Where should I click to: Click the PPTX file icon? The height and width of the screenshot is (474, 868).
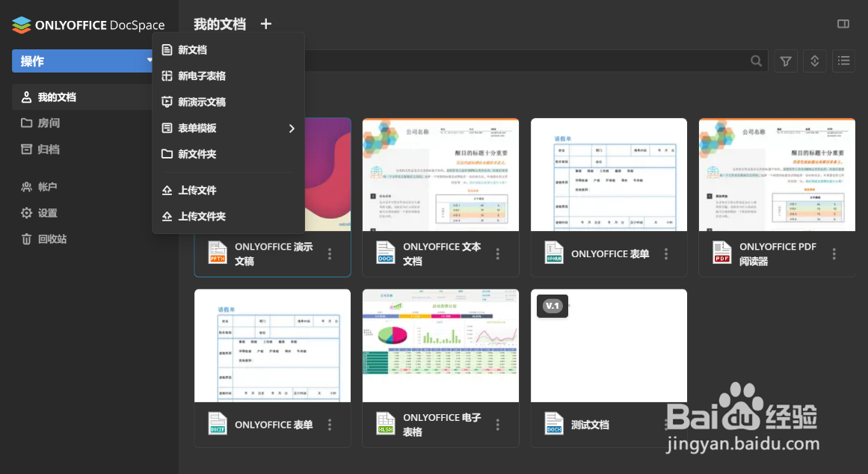218,253
